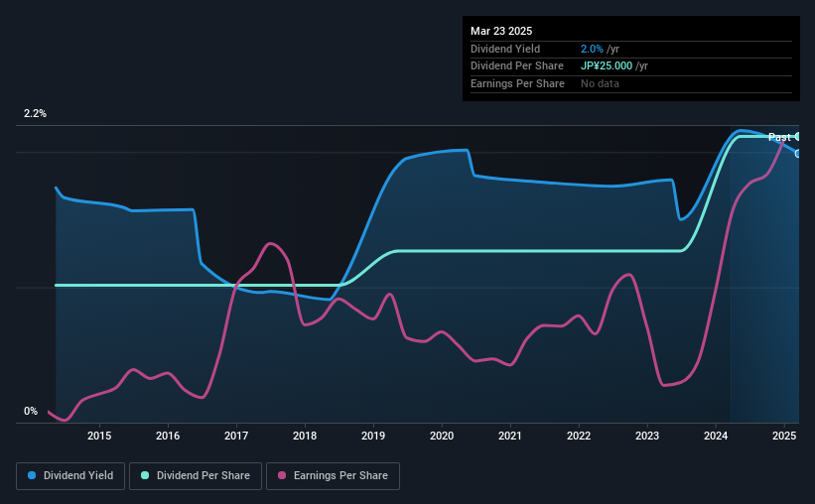The height and width of the screenshot is (504, 815).
Task: Click the blue end-point marker on yield line
Action: tap(797, 154)
